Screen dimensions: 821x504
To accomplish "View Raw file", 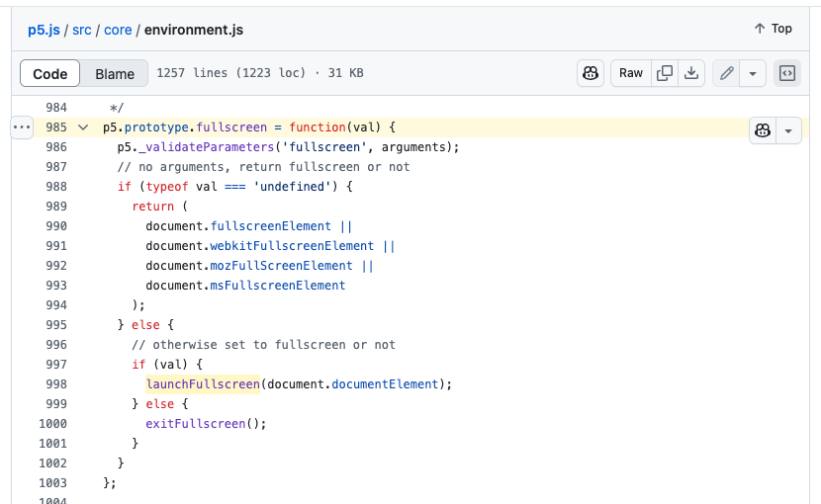I will click(x=630, y=73).
